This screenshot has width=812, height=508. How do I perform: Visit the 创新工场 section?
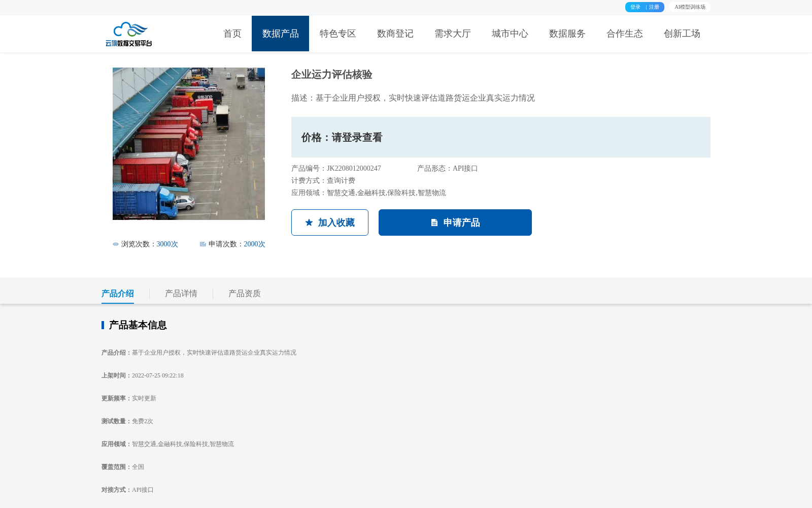pyautogui.click(x=682, y=34)
